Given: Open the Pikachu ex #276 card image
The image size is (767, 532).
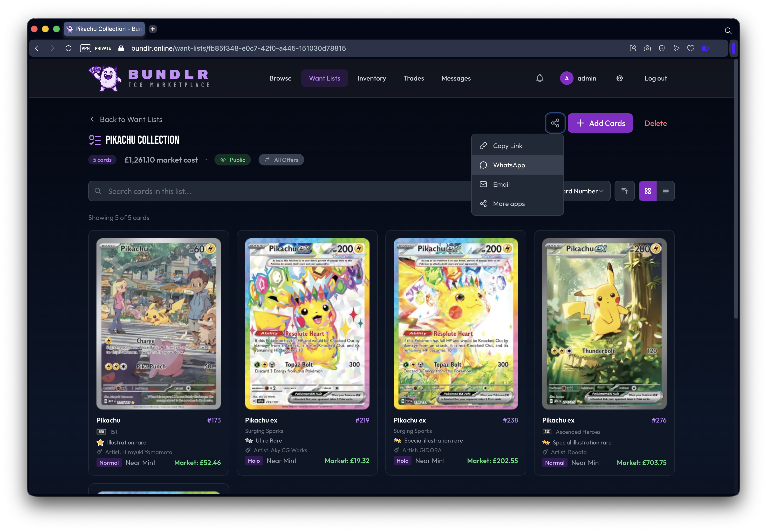Looking at the screenshot, I should click(604, 324).
